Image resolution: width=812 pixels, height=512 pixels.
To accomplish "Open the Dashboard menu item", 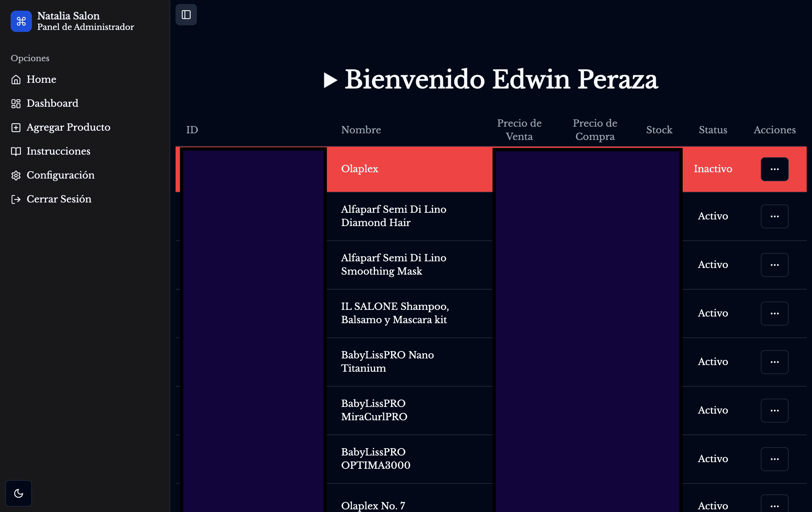I will coord(52,103).
